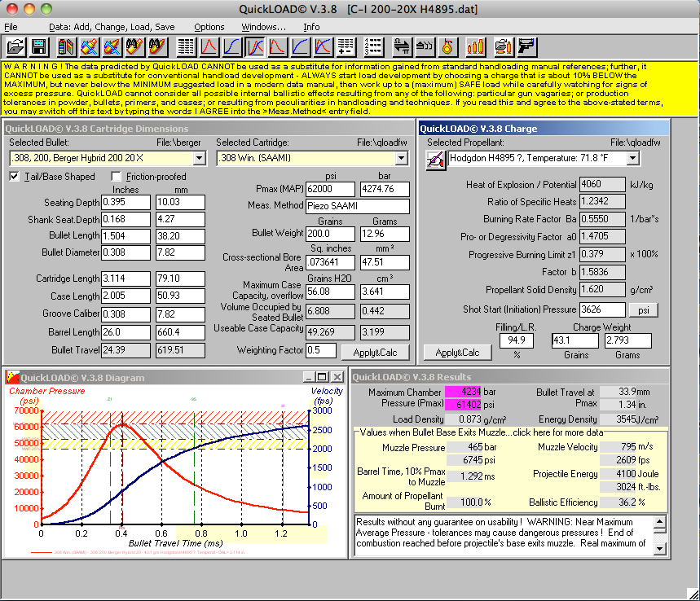700x601 pixels.
Task: Open the table with plus-minus icon
Action: (346, 46)
